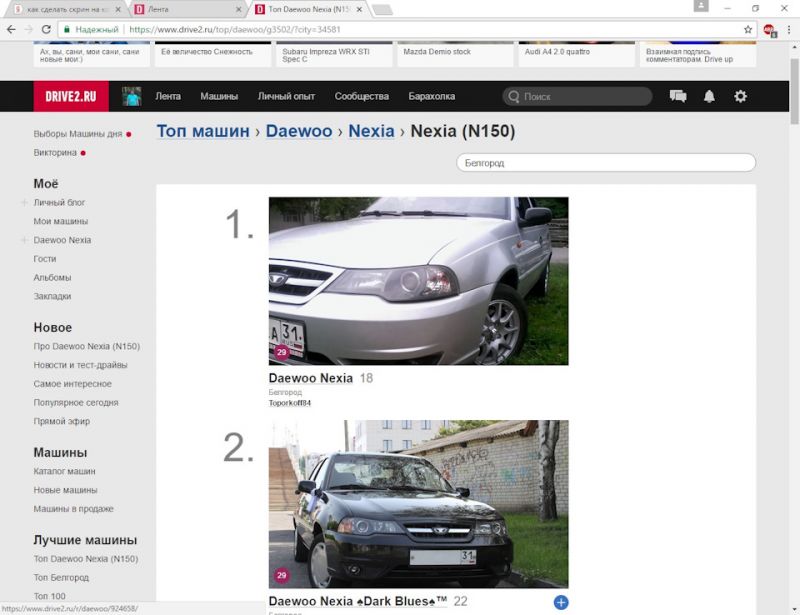The height and width of the screenshot is (615, 800).
Task: Open Барахолка in the navigation bar
Action: pos(432,96)
